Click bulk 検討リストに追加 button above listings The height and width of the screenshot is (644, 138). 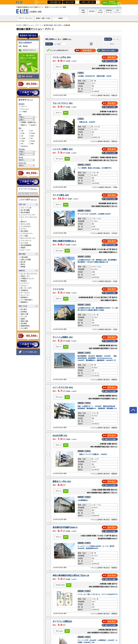108,50
